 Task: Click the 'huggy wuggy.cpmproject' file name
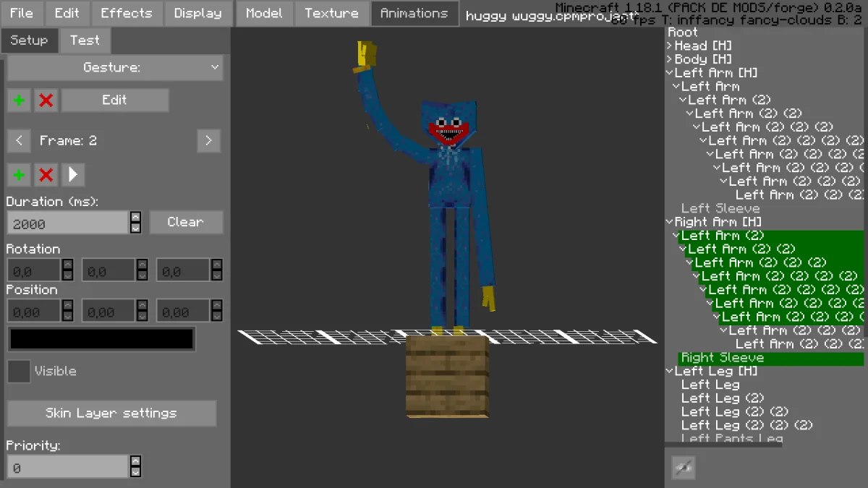(553, 16)
